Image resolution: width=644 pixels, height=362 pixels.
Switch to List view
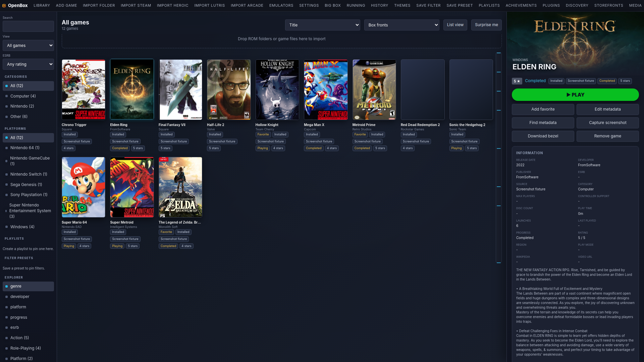pos(455,25)
